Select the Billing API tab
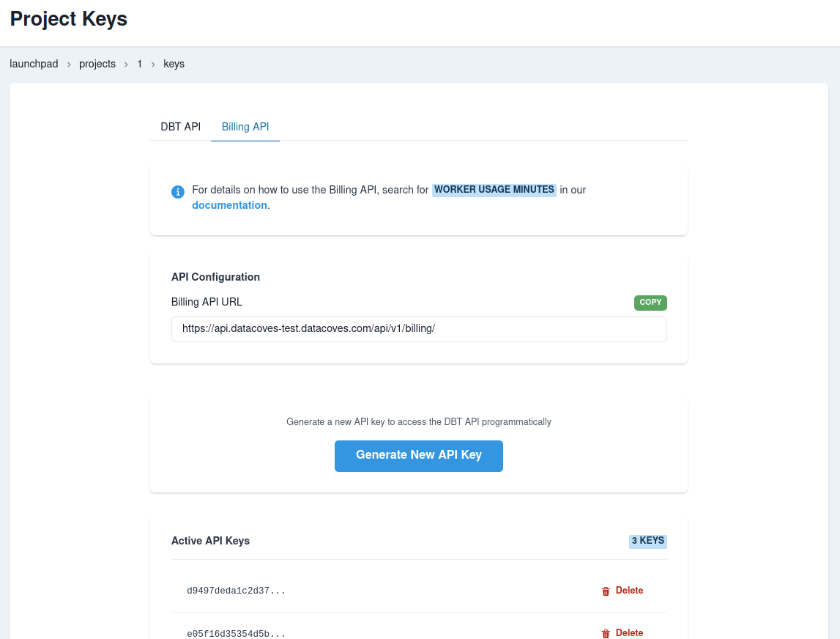The width and height of the screenshot is (840, 639). click(245, 127)
